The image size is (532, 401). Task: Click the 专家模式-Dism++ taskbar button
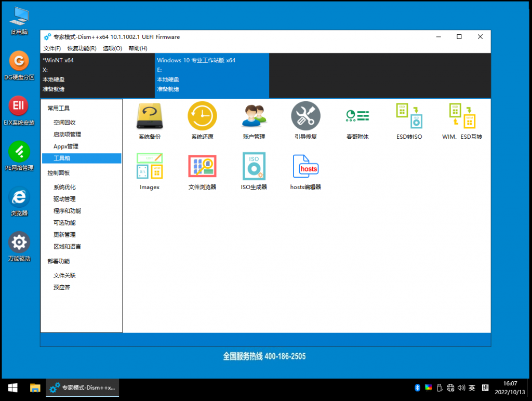(x=83, y=388)
